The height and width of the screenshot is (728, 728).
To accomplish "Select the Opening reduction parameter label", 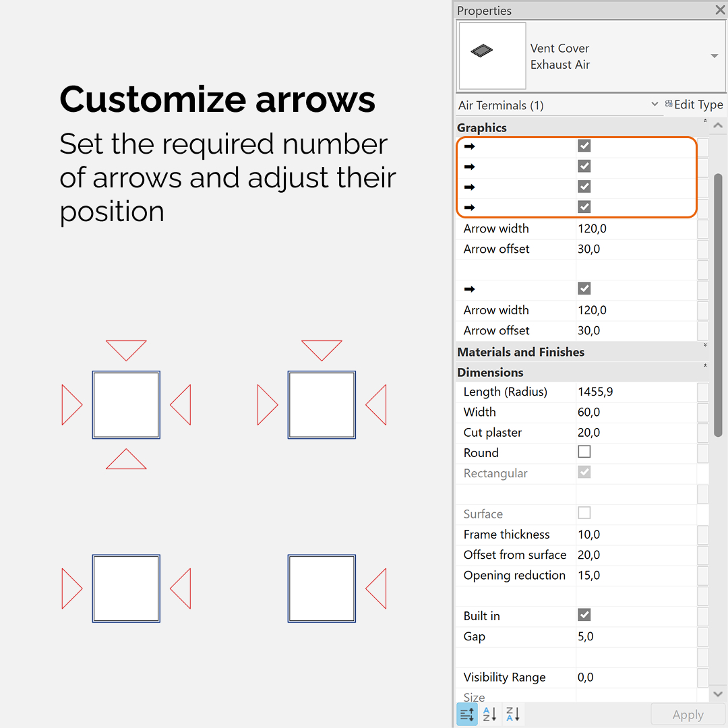I will (514, 575).
